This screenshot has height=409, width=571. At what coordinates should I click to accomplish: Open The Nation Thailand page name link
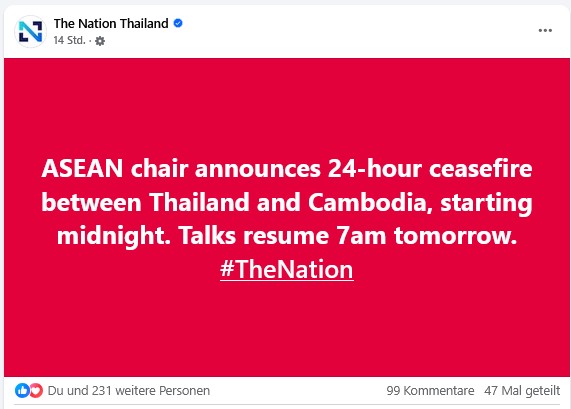pos(111,23)
